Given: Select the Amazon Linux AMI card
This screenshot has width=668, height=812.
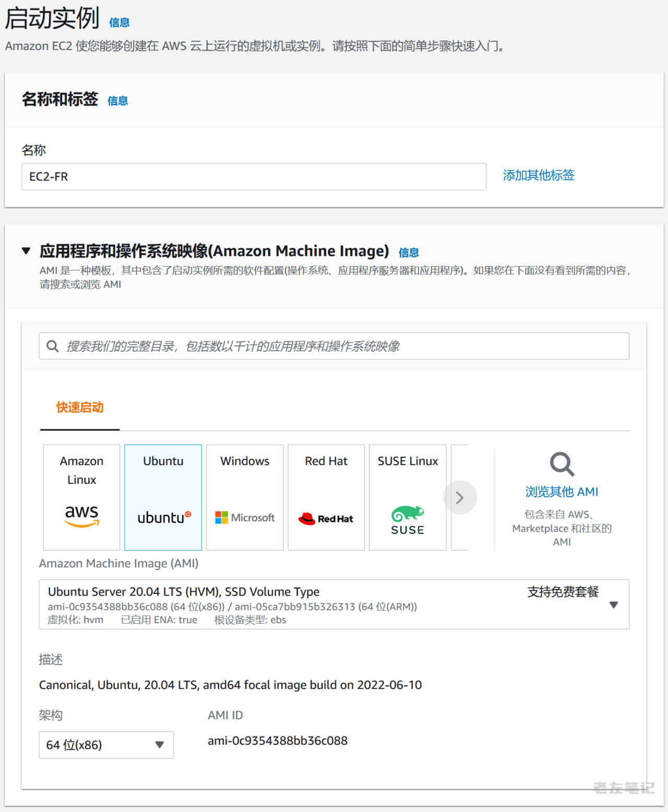Looking at the screenshot, I should tap(81, 497).
